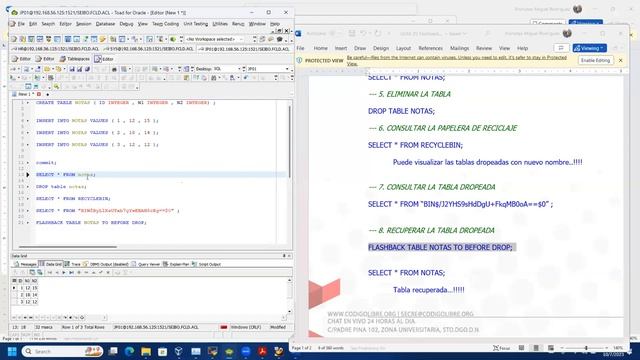The width and height of the screenshot is (640, 360).
Task: Click the Word zoom slider handle
Action: click(x=586, y=348)
